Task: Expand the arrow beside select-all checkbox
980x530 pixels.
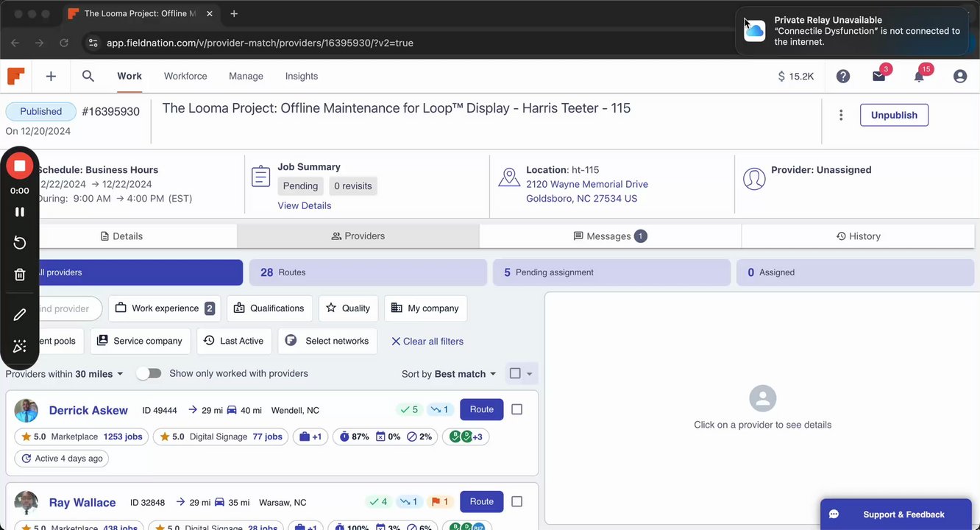Action: [529, 374]
